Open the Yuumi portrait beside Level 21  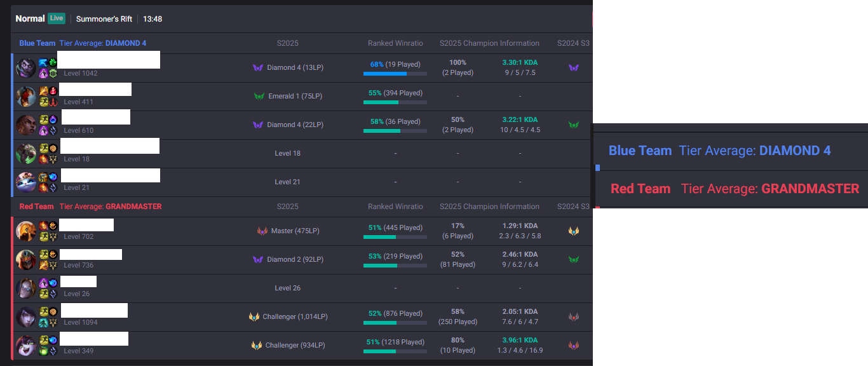point(27,182)
